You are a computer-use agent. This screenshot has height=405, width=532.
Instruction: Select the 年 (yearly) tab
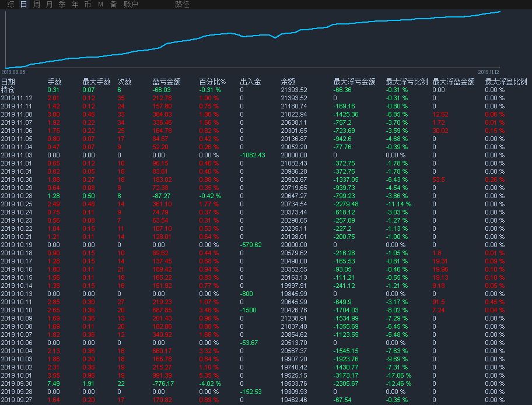(75, 5)
